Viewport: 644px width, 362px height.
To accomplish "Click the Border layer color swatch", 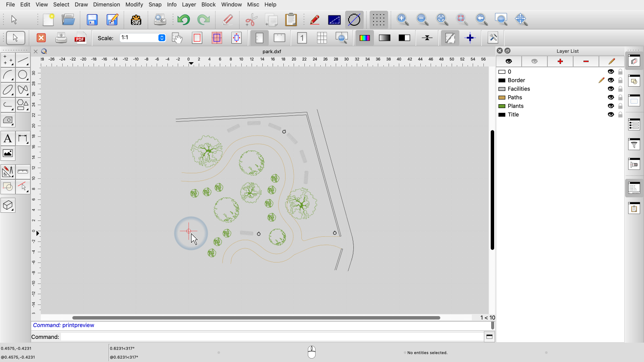I will (x=501, y=80).
